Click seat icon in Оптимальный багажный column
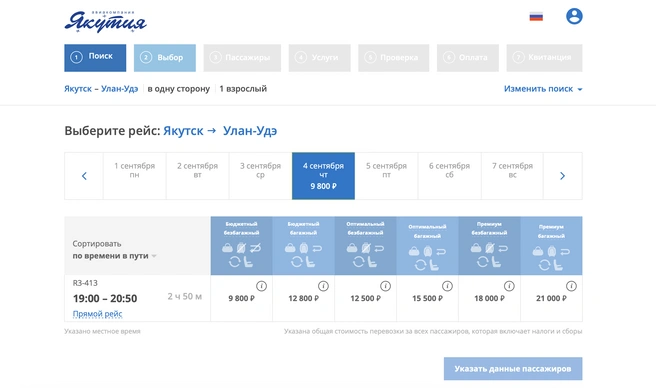This screenshot has height=388, width=656. (434, 265)
